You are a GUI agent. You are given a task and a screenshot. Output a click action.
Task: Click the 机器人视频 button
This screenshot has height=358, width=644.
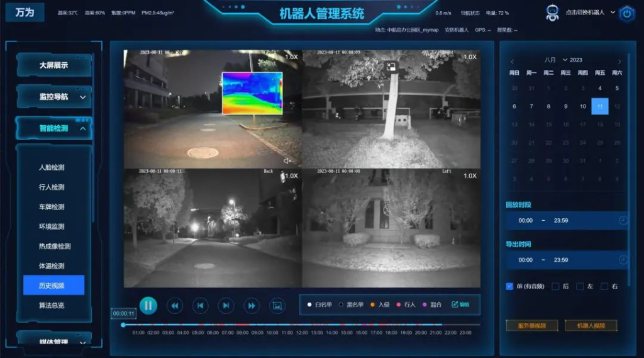click(x=591, y=325)
